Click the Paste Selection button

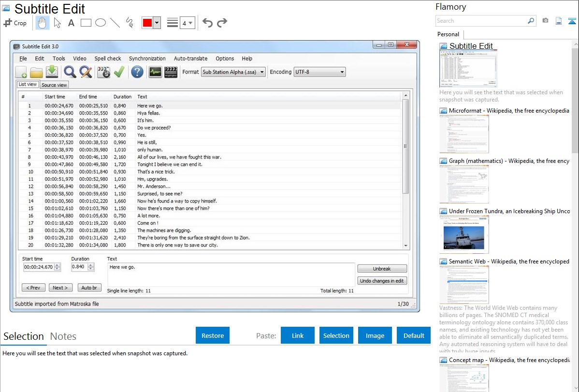pyautogui.click(x=336, y=335)
